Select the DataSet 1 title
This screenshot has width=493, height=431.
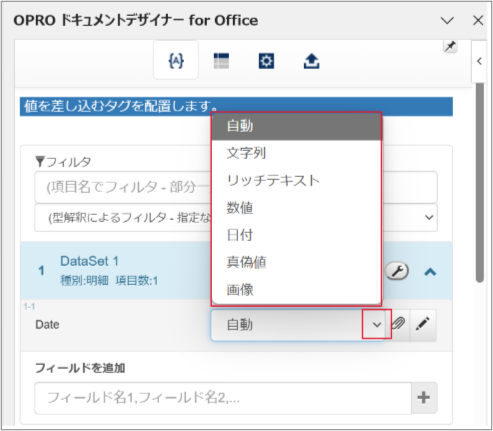(x=89, y=261)
